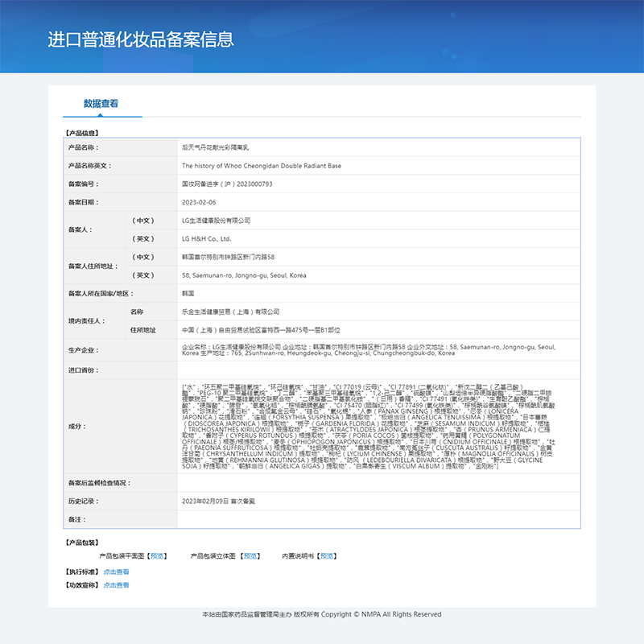Image resolution: width=644 pixels, height=644 pixels.
Task: Click the filing date 2023-02-06
Action: (x=199, y=202)
